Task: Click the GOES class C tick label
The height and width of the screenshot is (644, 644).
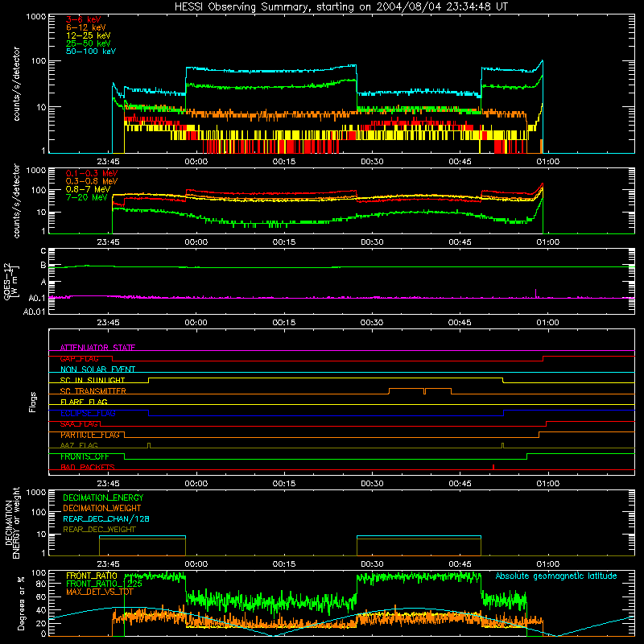Action: [43, 250]
